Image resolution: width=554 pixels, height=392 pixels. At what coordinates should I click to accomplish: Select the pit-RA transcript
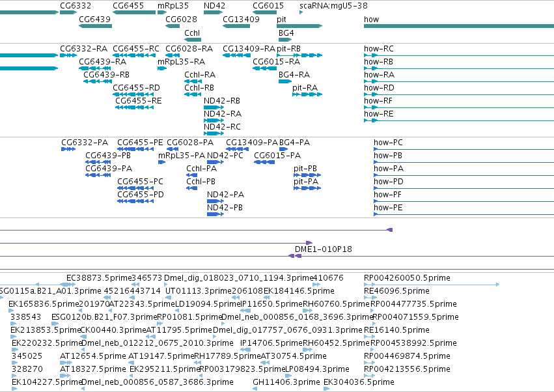(x=305, y=88)
